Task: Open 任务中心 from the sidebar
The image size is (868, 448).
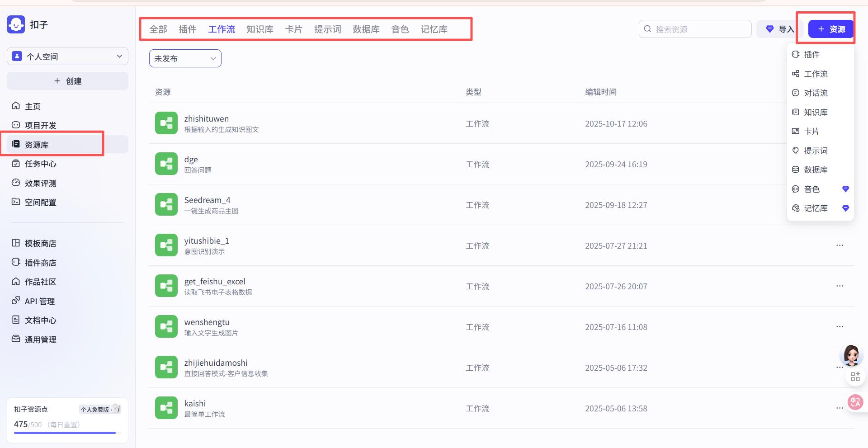Action: coord(16,164)
